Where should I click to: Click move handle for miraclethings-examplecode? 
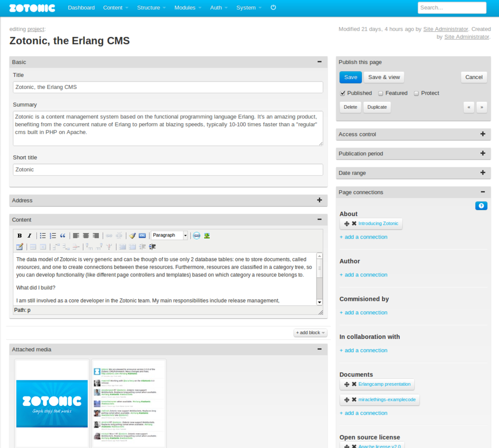pos(347,400)
